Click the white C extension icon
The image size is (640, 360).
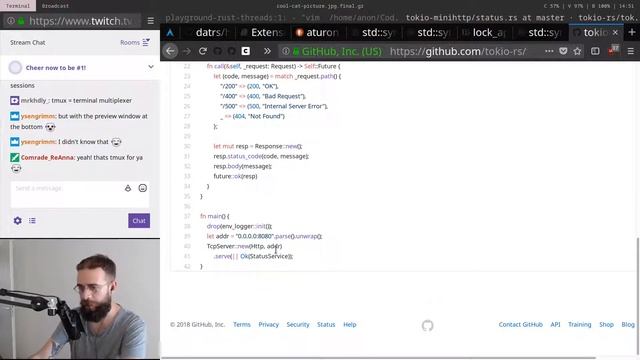[x=246, y=51]
